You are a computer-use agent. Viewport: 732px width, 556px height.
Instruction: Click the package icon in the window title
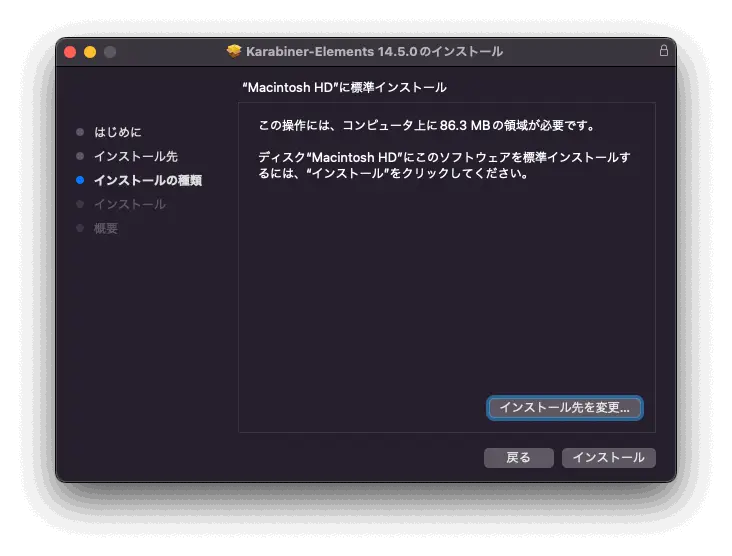point(234,51)
